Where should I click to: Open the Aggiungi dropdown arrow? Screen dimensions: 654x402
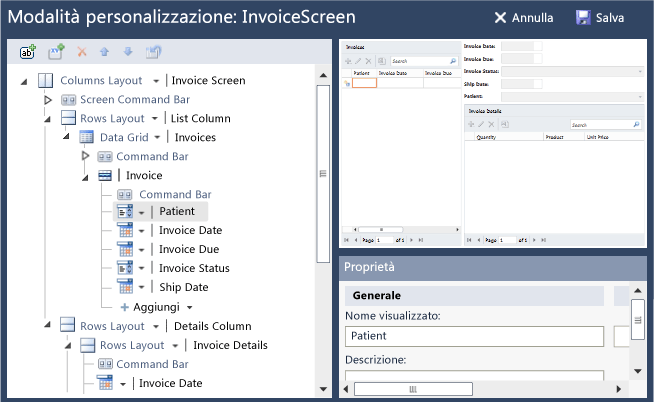pos(189,307)
